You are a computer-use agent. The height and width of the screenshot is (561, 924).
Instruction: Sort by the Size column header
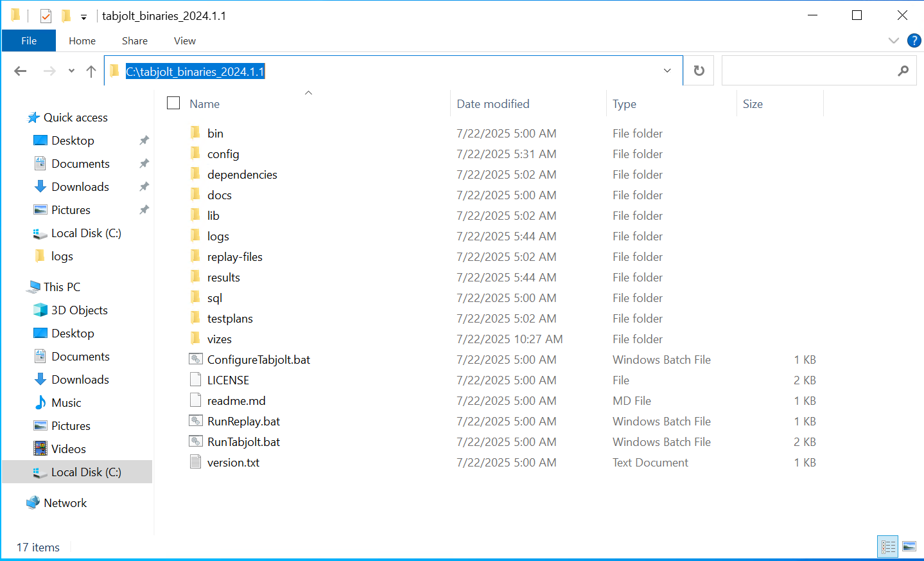pyautogui.click(x=780, y=103)
